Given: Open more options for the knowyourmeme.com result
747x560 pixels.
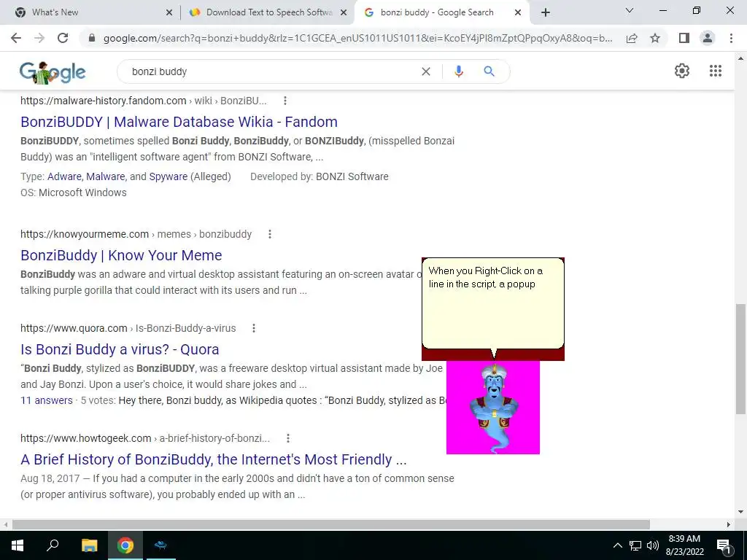Looking at the screenshot, I should (x=270, y=234).
